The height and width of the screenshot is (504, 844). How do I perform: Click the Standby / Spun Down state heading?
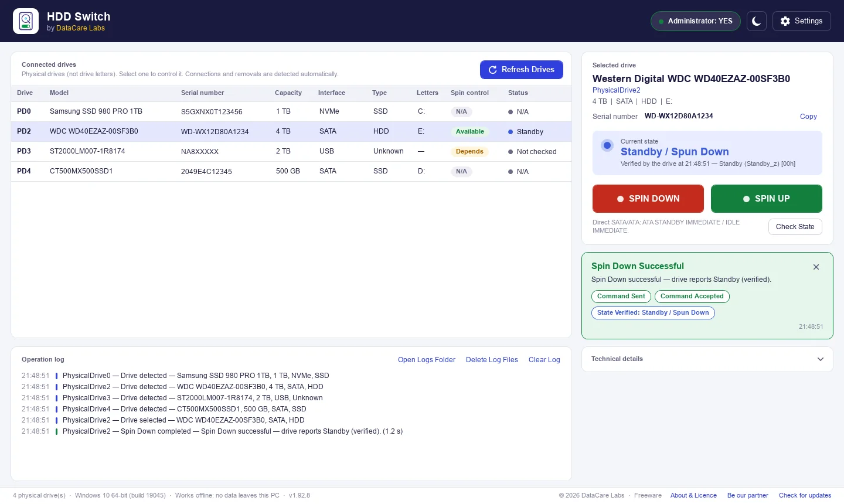pos(675,152)
